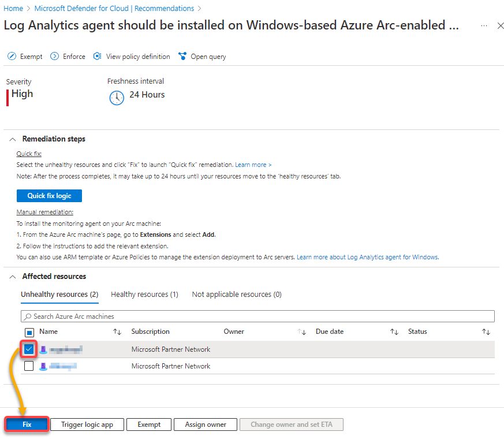Screen dimensions: 504x443
Task: Click the recommendation title heading
Action: (231, 25)
